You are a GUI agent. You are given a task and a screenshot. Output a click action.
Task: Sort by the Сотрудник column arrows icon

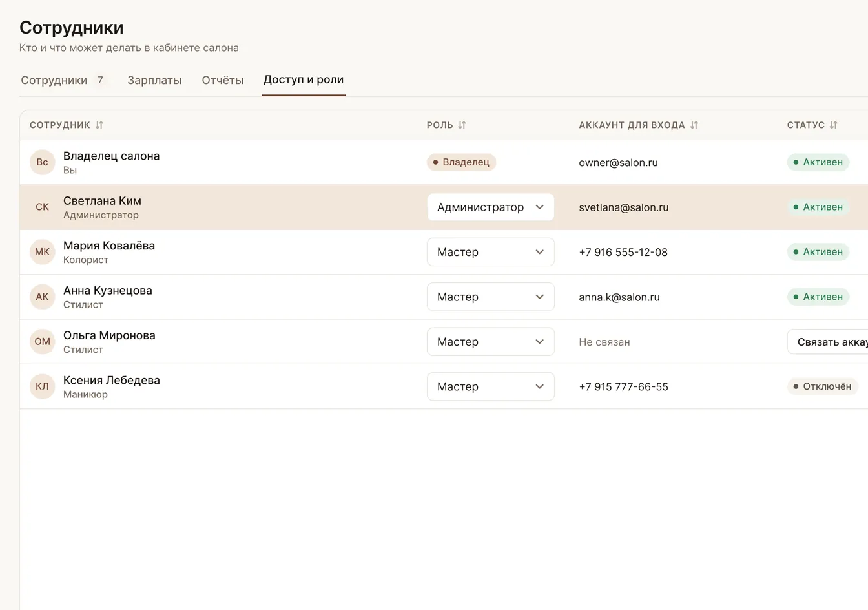[x=99, y=125]
